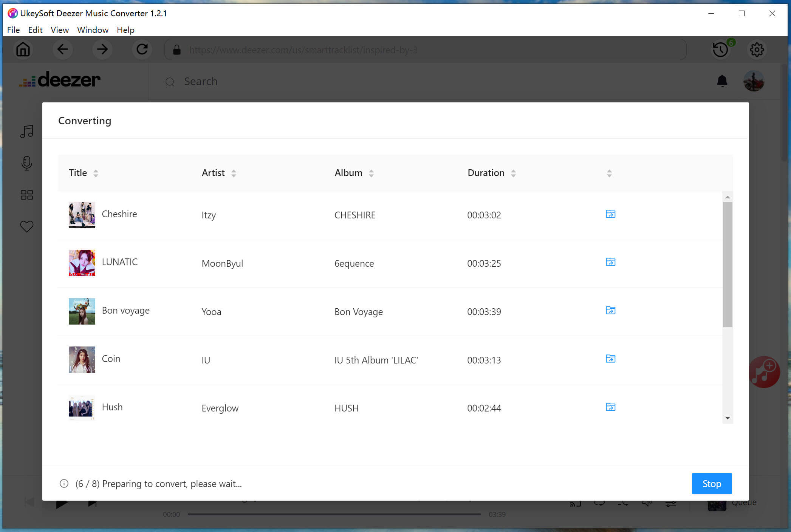Click the settings gear icon

(757, 49)
